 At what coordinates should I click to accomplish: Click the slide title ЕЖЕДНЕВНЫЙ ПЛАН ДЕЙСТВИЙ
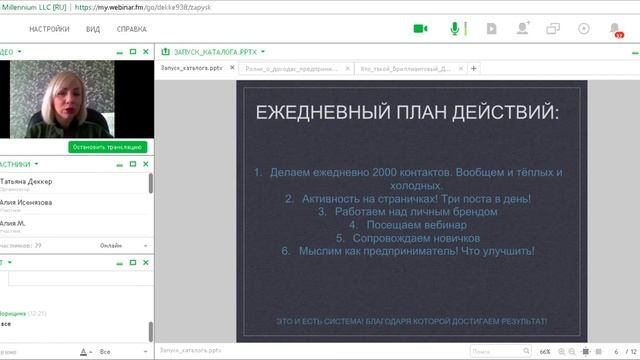tap(407, 112)
